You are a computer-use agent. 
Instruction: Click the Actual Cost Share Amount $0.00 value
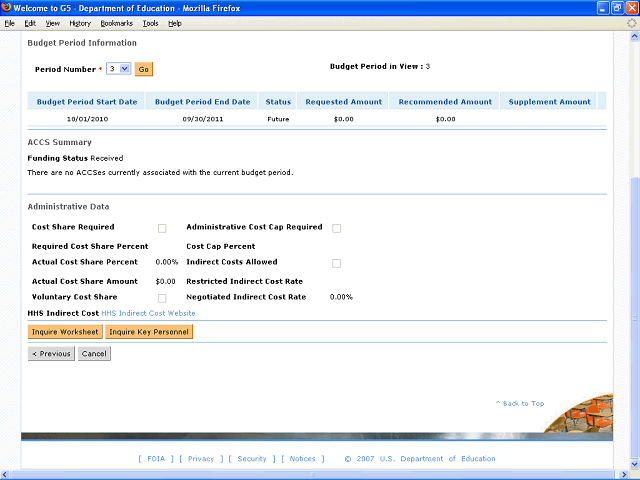point(165,282)
